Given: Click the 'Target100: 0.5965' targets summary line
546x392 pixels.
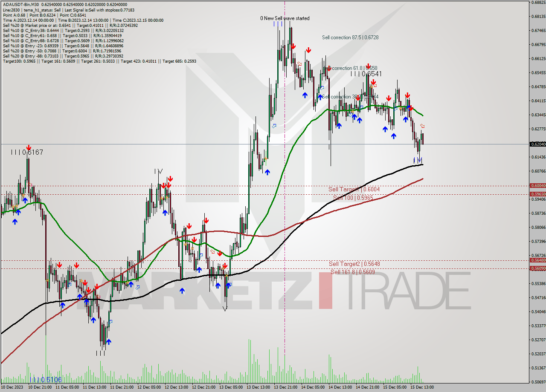Looking at the screenshot, I should (99, 61).
